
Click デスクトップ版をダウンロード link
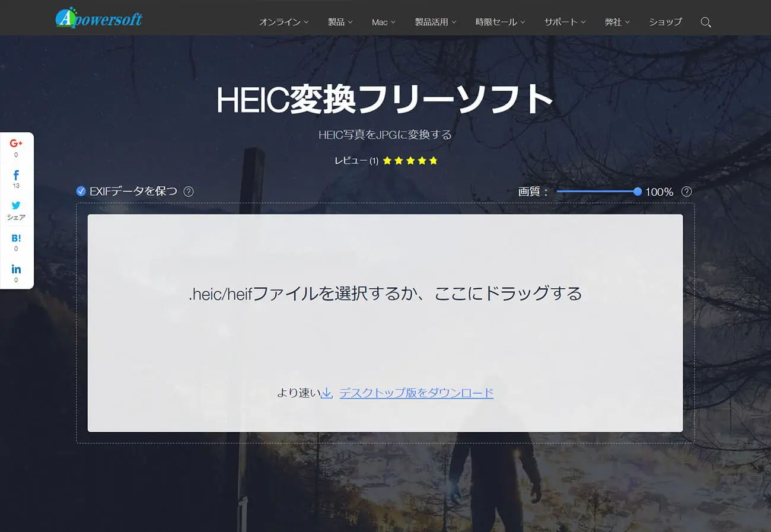point(416,393)
